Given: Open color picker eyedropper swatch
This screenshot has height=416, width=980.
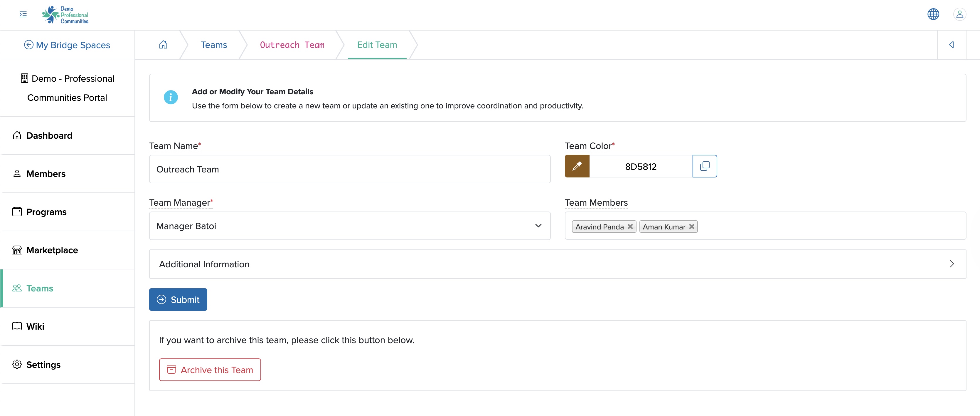Looking at the screenshot, I should click(x=577, y=166).
